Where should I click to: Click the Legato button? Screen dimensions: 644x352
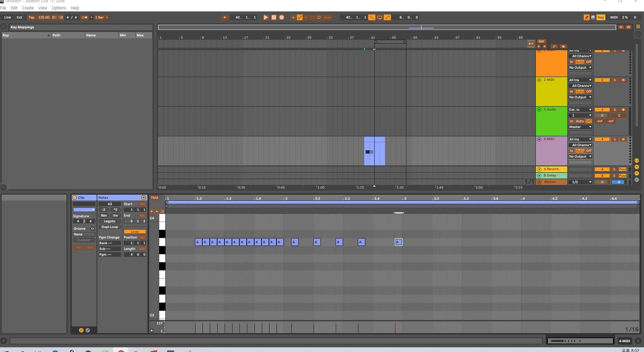pyautogui.click(x=109, y=221)
